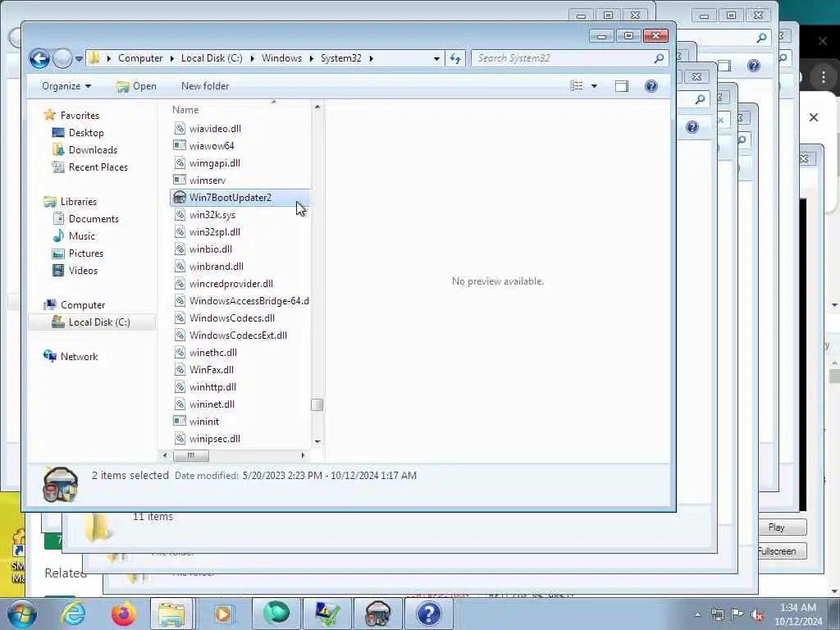Open Desktop from Favorites
The image size is (840, 630).
click(x=85, y=133)
